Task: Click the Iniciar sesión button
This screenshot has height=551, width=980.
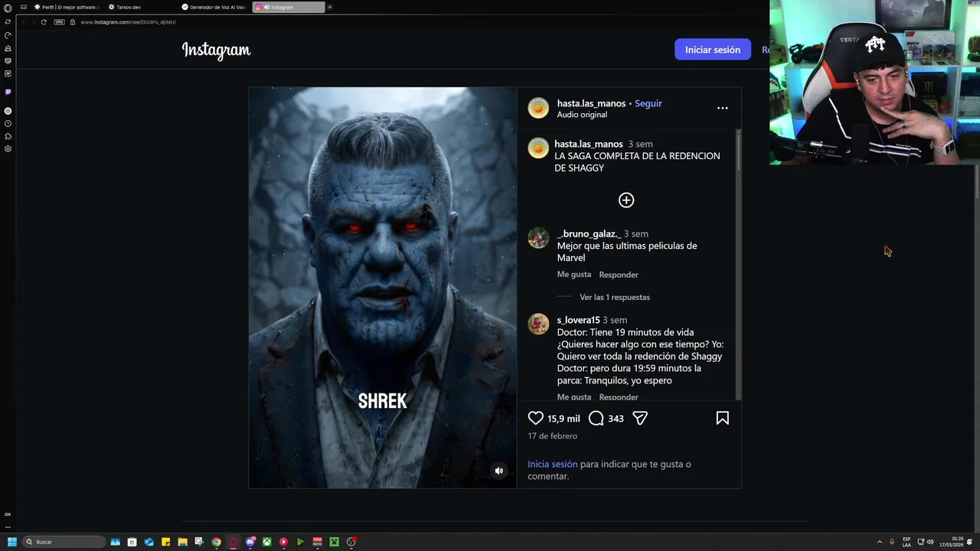Action: pos(713,50)
